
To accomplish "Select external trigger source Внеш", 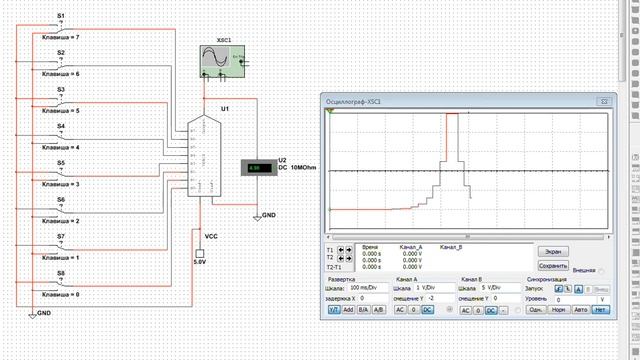I will click(x=601, y=289).
